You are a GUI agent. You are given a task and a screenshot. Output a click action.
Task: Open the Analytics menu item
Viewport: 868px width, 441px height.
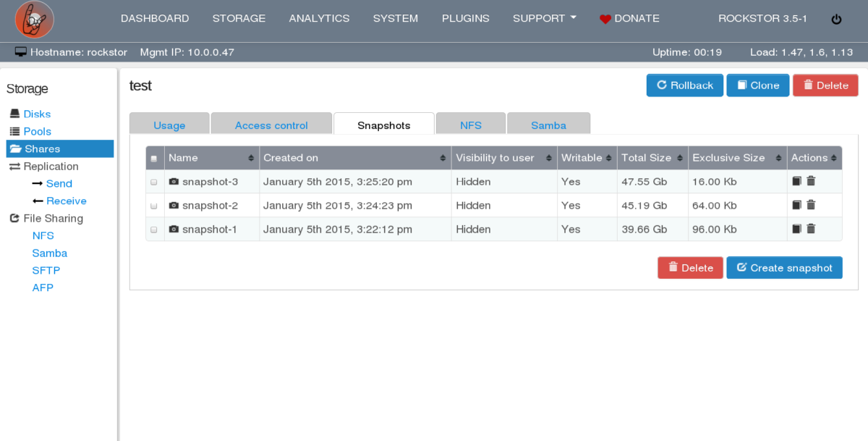pos(319,18)
